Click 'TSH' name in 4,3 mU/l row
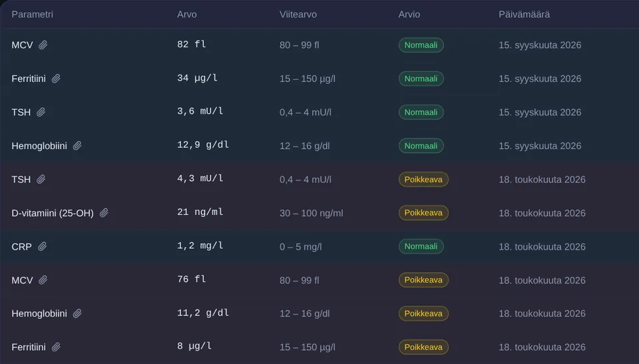 (21, 180)
